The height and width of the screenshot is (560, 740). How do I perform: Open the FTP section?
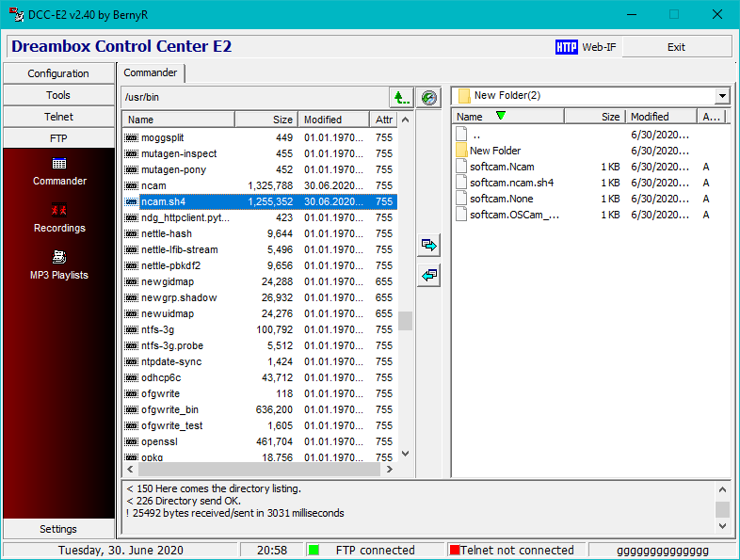pyautogui.click(x=58, y=138)
